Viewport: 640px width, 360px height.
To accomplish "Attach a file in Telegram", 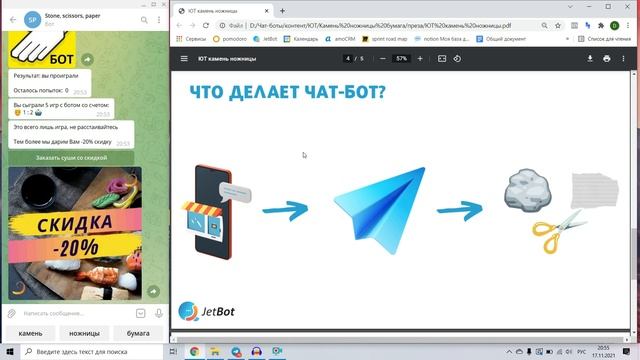I will coord(11,313).
